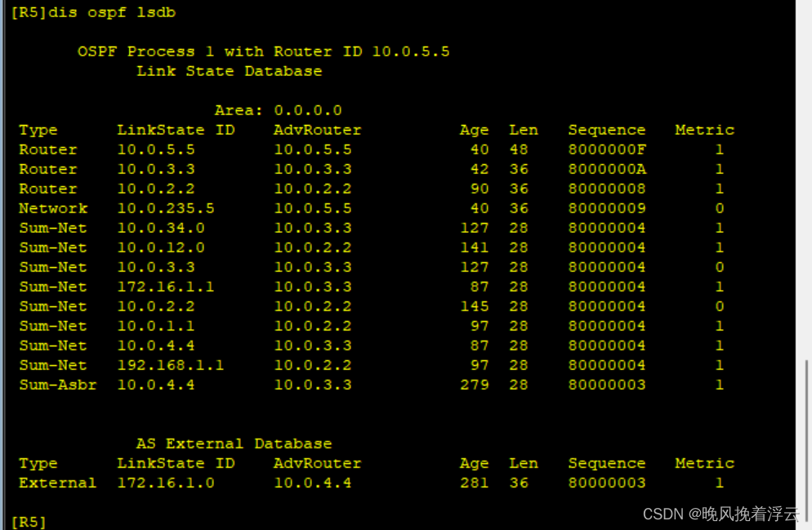Click LinkState ID '172.16.1.0' in External row
The width and height of the screenshot is (812, 530).
click(166, 483)
